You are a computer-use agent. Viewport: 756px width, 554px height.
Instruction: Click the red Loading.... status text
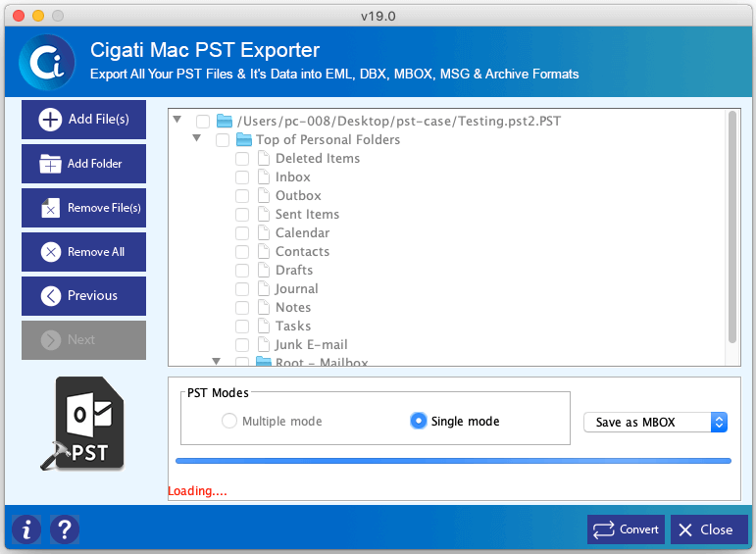(x=197, y=491)
